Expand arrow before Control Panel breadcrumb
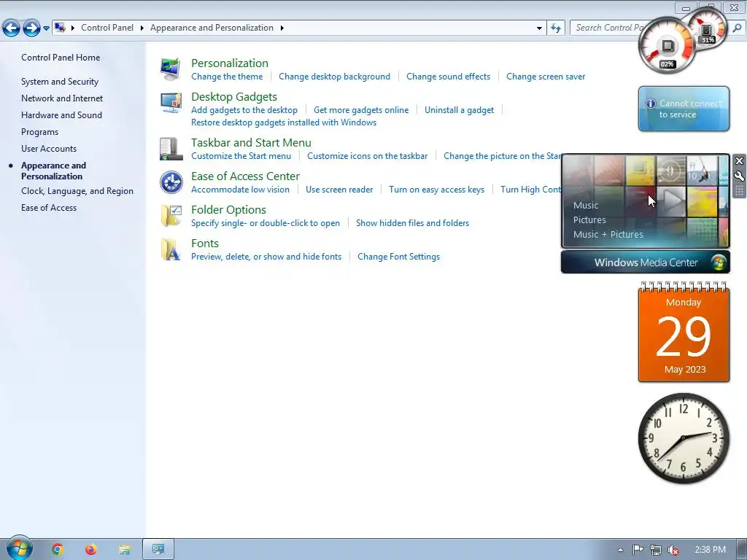747x560 pixels. pos(73,28)
